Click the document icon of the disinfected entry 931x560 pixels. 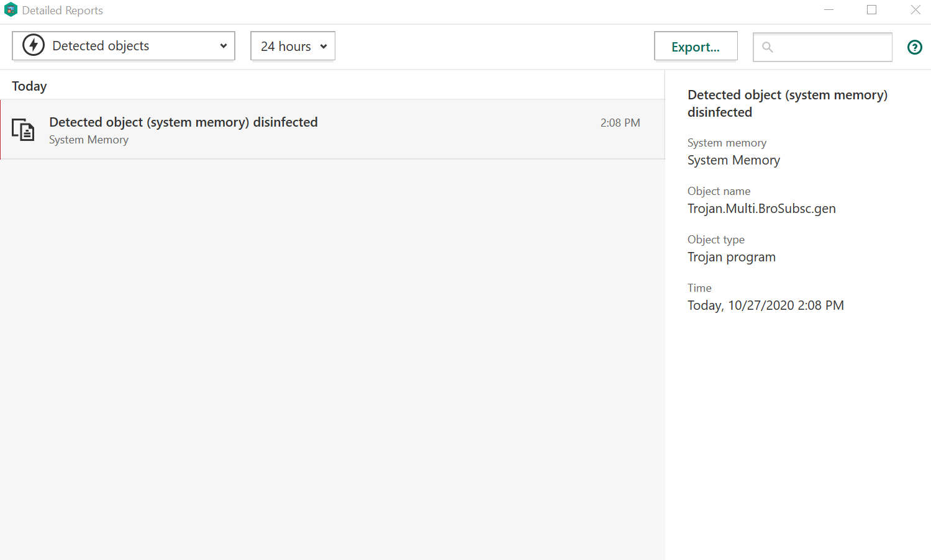(24, 129)
